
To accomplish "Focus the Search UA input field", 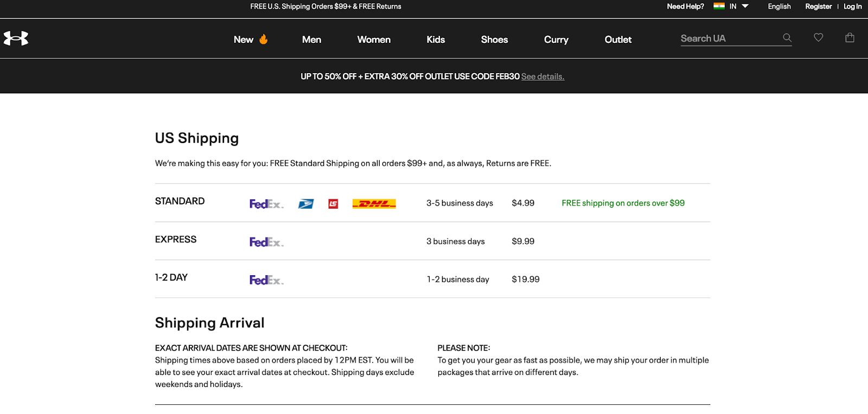I will pos(727,38).
